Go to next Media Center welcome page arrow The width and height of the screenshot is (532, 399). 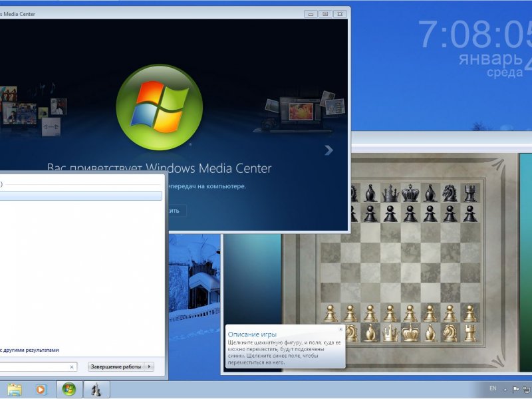pyautogui.click(x=329, y=150)
